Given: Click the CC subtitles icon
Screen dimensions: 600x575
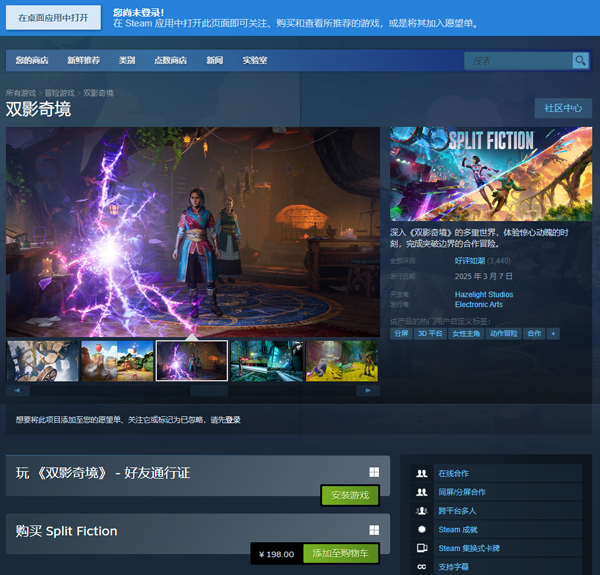Looking at the screenshot, I should 422,567.
